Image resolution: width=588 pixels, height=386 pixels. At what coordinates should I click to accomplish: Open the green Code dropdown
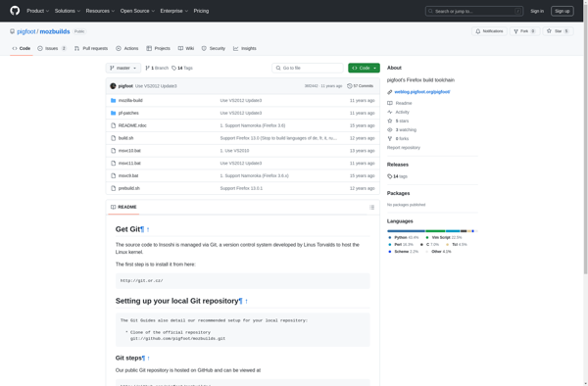click(x=364, y=68)
